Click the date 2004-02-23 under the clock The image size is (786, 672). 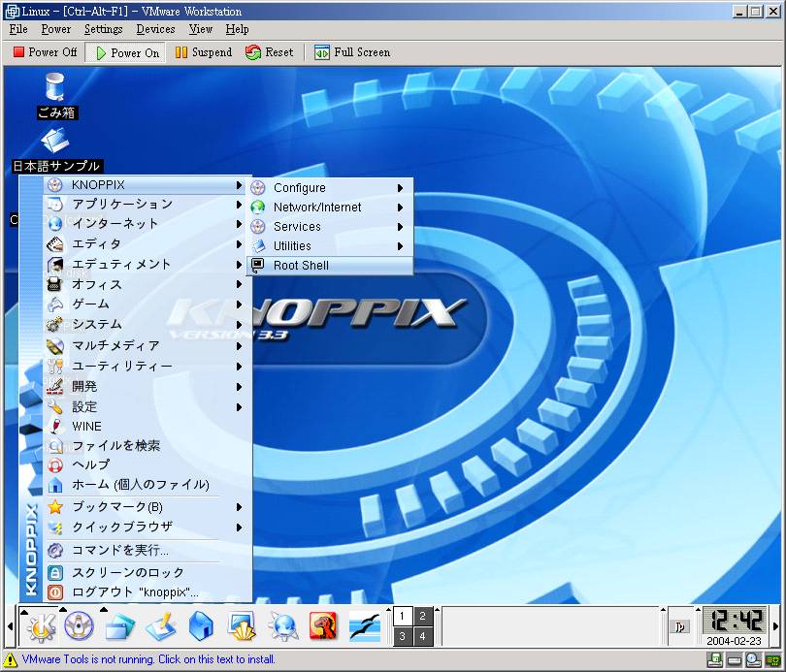pyautogui.click(x=735, y=641)
